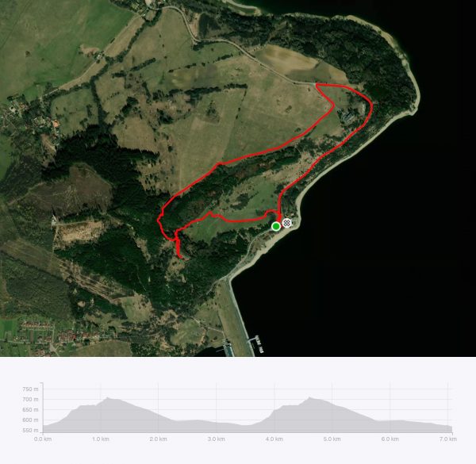Click the 5.0 km distance axis label

coord(332,439)
